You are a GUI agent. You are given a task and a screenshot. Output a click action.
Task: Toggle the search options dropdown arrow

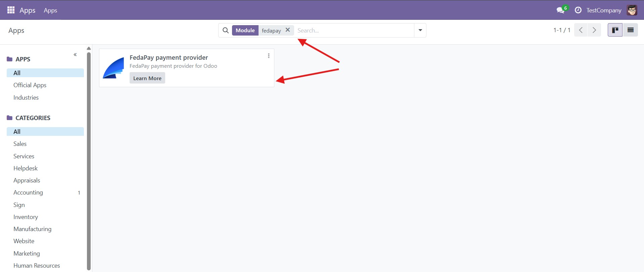pyautogui.click(x=420, y=30)
